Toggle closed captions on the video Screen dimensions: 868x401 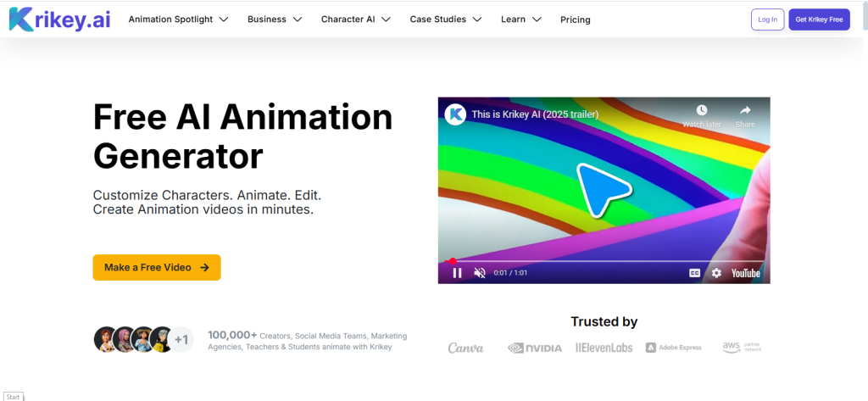pos(694,273)
